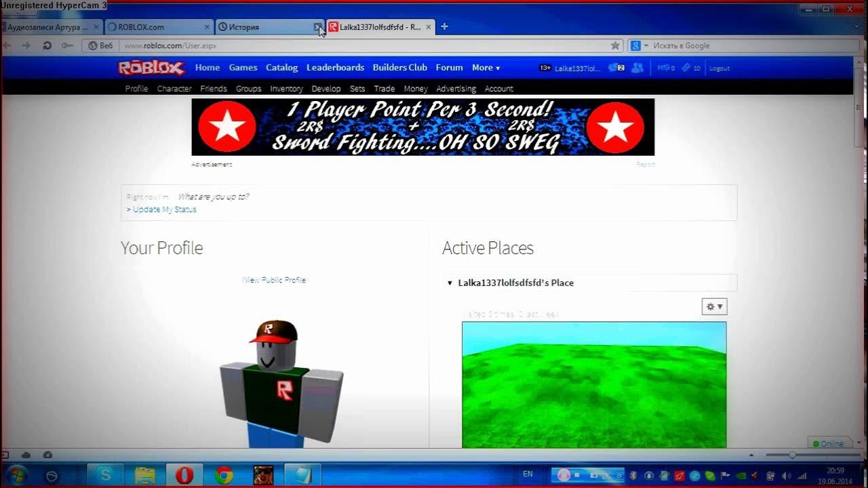This screenshot has width=868, height=488.
Task: Click the status 'What are you up to?' field
Action: (x=213, y=197)
